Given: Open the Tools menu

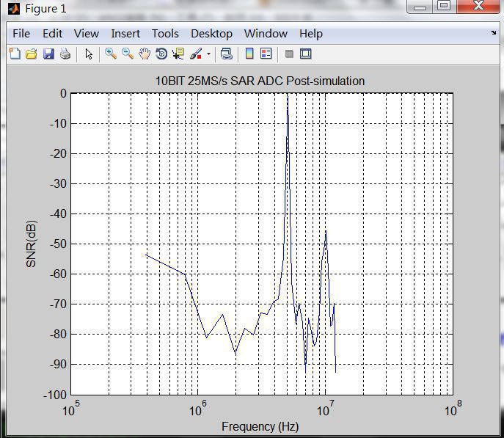Looking at the screenshot, I should tap(165, 33).
